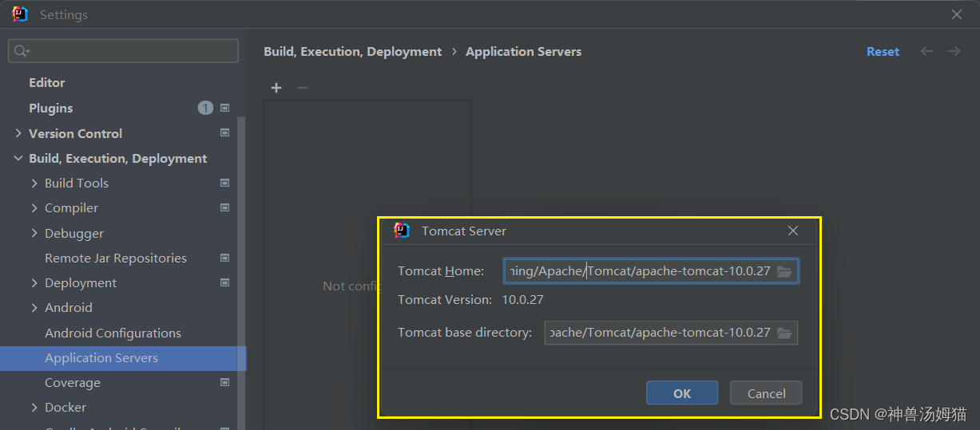Click the Reset link
980x430 pixels.
tap(883, 51)
